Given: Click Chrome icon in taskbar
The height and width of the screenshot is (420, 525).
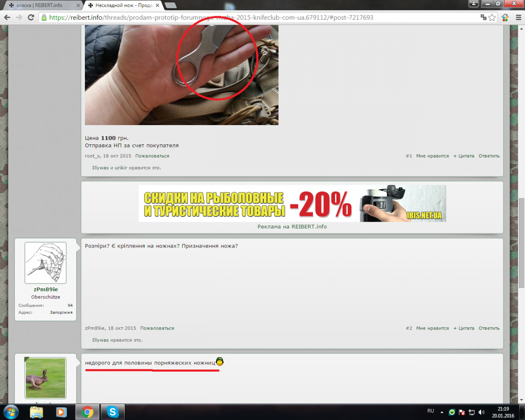Looking at the screenshot, I should (x=87, y=412).
